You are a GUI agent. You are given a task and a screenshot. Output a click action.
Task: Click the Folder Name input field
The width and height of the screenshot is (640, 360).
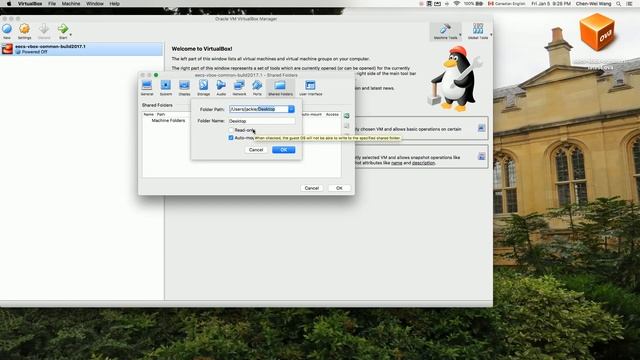click(262, 121)
